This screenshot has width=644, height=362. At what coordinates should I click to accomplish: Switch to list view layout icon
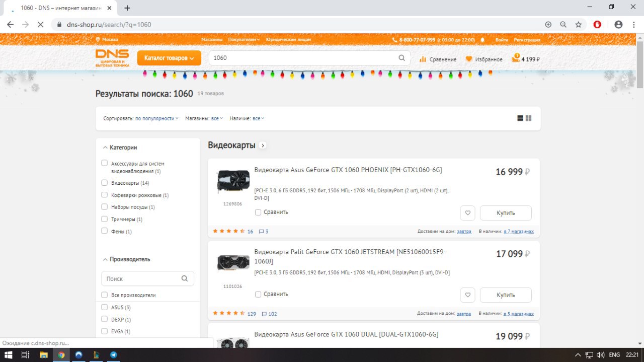click(520, 118)
